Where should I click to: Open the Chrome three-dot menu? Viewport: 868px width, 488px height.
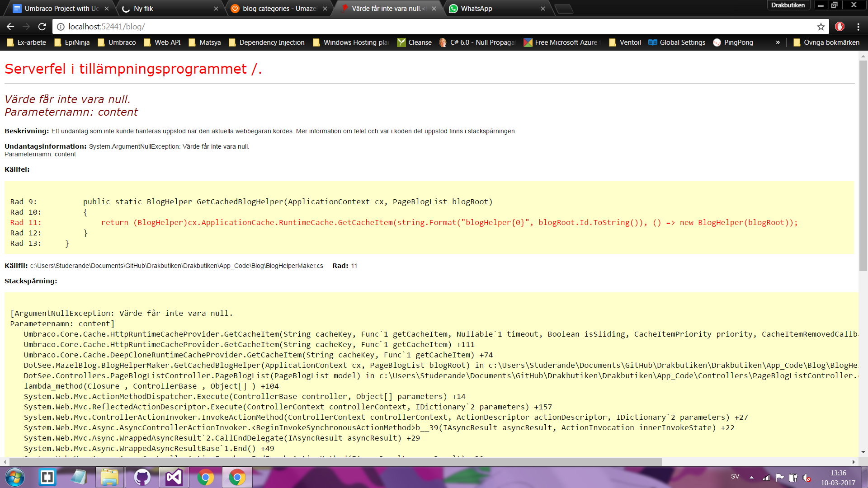point(858,27)
